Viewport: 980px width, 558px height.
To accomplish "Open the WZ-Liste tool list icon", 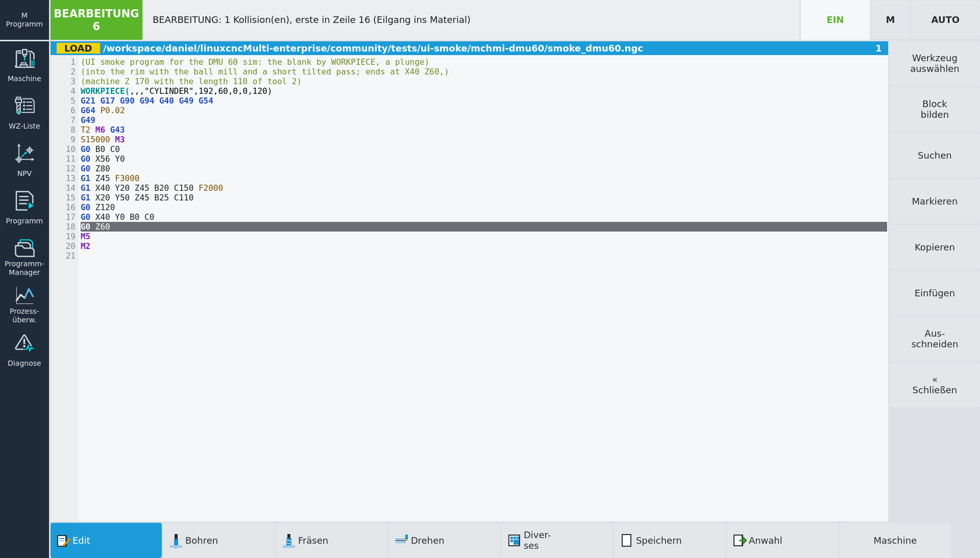I will (x=24, y=113).
